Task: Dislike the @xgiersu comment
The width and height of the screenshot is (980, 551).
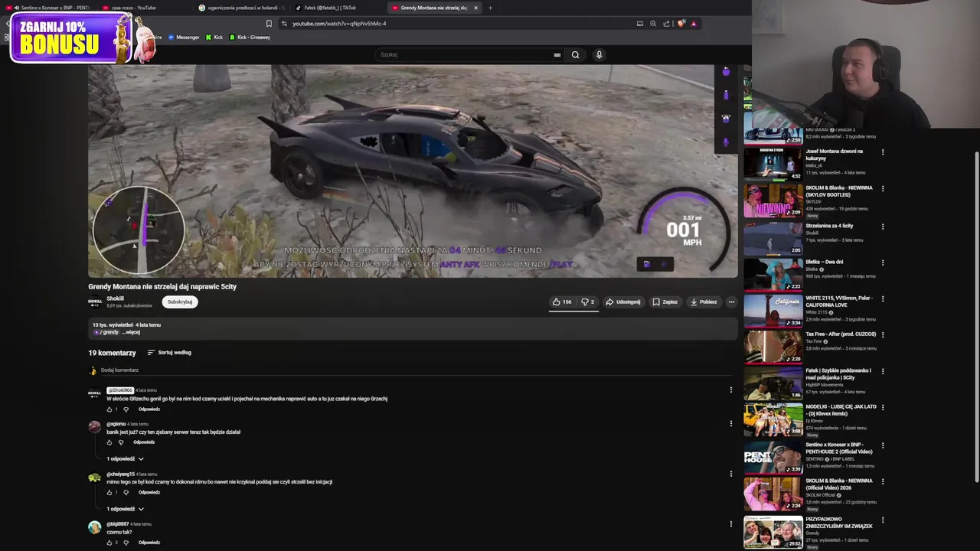Action: click(x=120, y=442)
